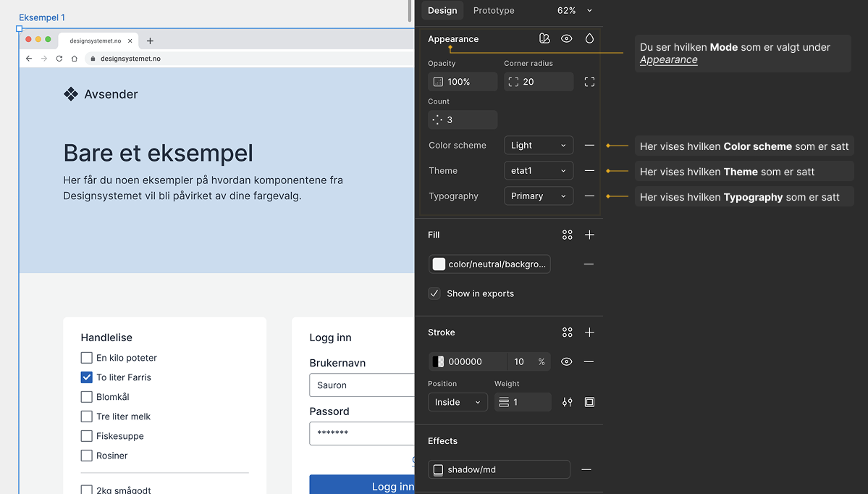This screenshot has height=494, width=868.
Task: Check the En kilo poteter checkbox
Action: tap(87, 358)
